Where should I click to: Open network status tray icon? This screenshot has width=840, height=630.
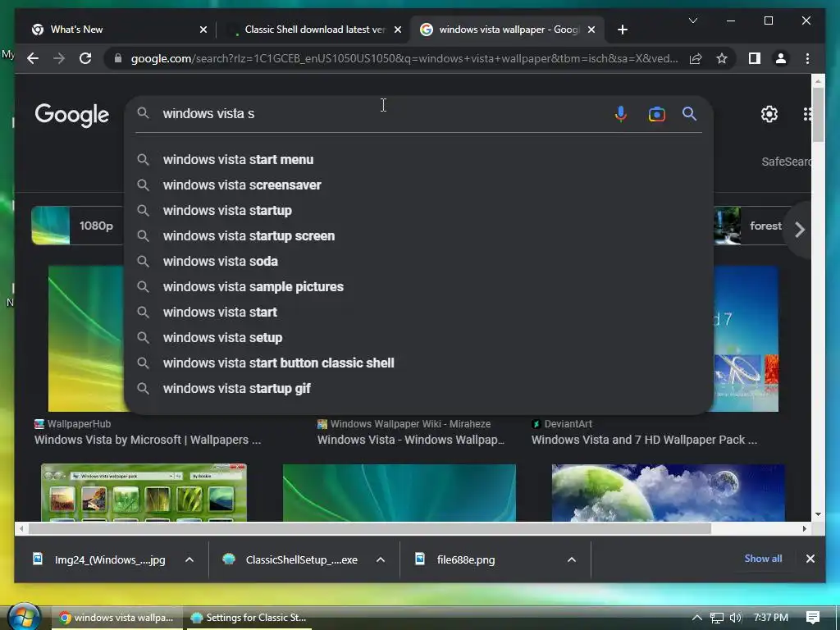pyautogui.click(x=717, y=618)
